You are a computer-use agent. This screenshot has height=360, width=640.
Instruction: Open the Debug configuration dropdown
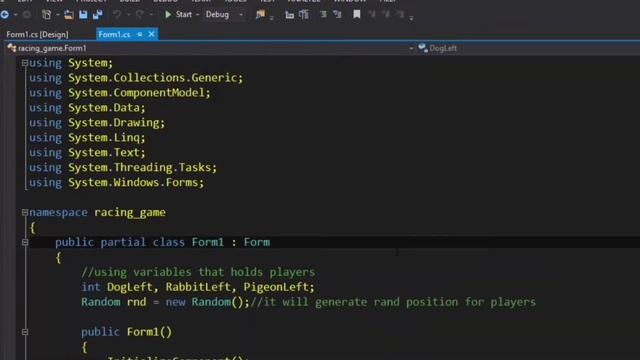[x=241, y=15]
